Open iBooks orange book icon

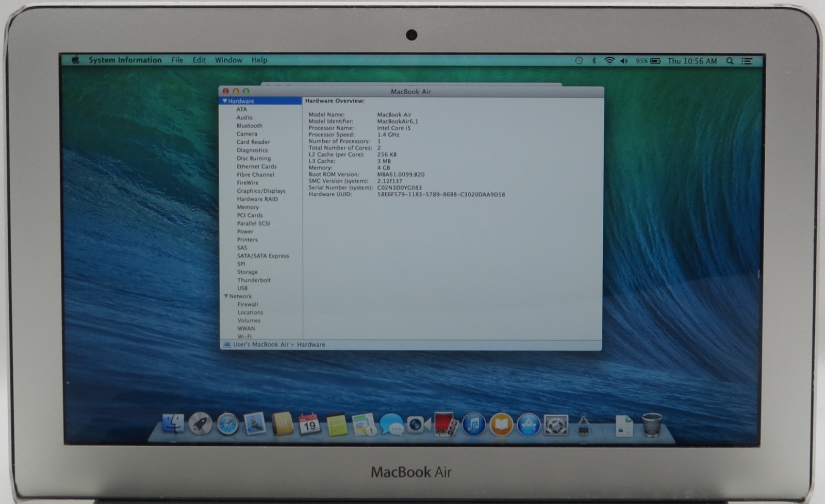click(x=501, y=425)
